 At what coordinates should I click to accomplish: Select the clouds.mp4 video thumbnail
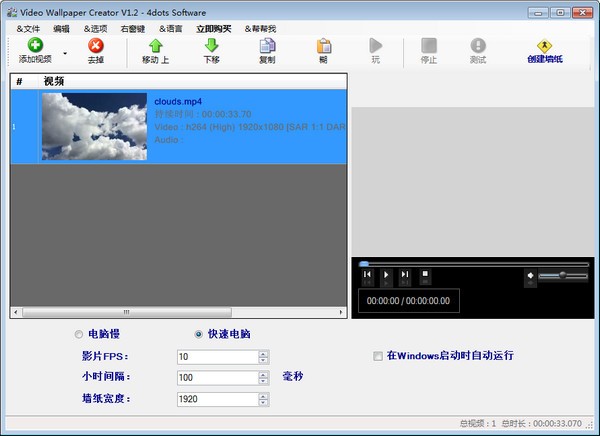[x=94, y=126]
